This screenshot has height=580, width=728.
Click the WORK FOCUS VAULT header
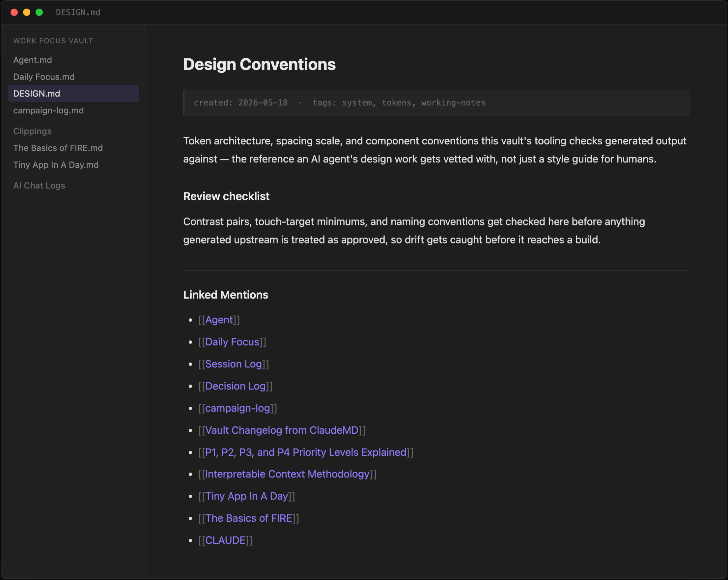click(53, 41)
